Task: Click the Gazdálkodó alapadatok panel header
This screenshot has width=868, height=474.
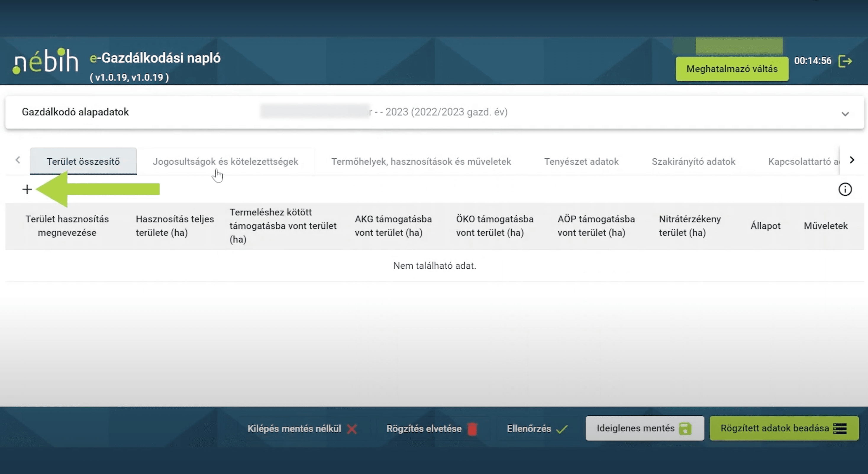Action: (x=75, y=112)
